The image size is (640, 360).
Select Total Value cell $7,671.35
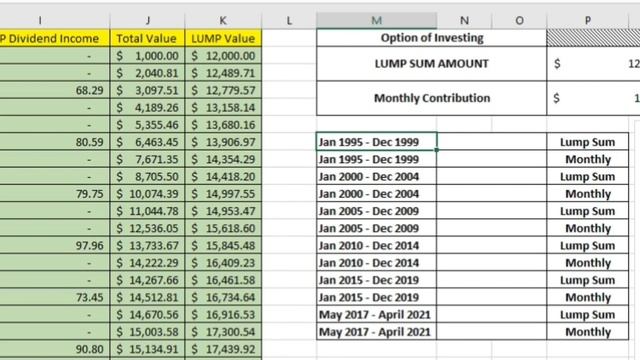pyautogui.click(x=147, y=159)
